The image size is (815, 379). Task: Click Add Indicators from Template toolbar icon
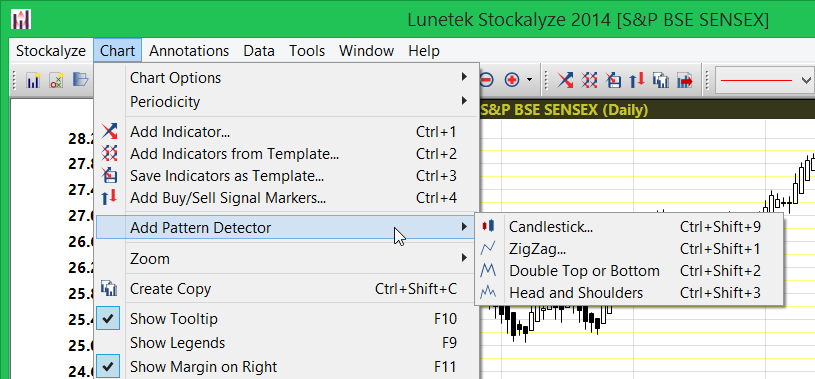tap(589, 80)
